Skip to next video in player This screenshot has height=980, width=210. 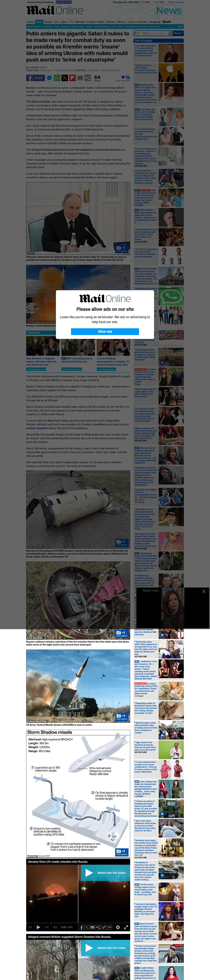point(47,927)
